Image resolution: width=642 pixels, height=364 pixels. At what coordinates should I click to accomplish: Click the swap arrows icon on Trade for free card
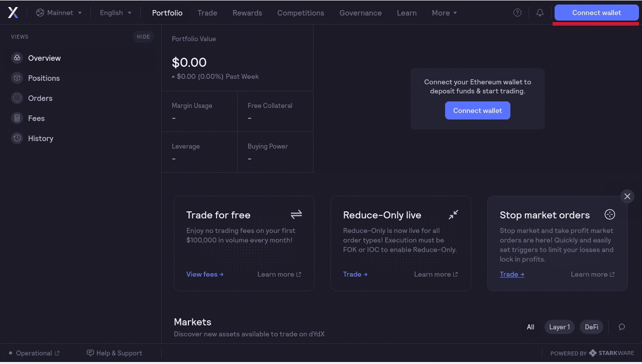coord(296,214)
